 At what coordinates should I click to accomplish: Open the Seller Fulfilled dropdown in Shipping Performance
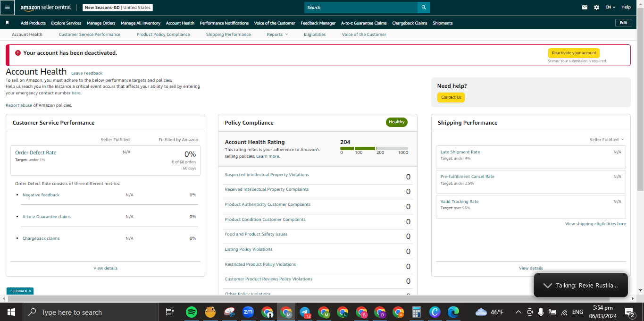607,140
